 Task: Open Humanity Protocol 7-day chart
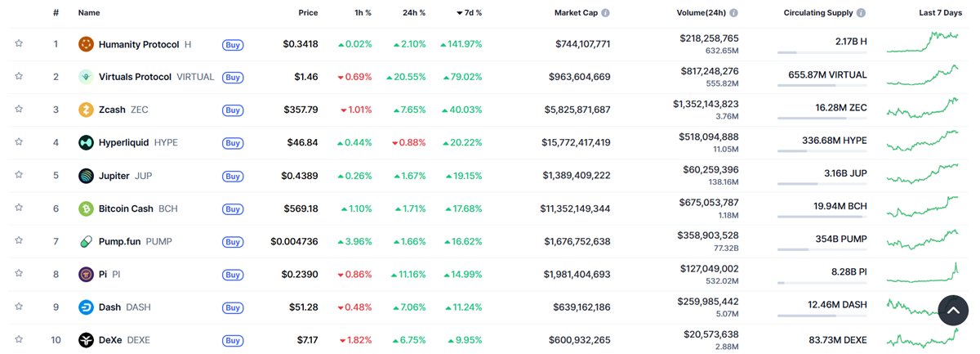[923, 43]
